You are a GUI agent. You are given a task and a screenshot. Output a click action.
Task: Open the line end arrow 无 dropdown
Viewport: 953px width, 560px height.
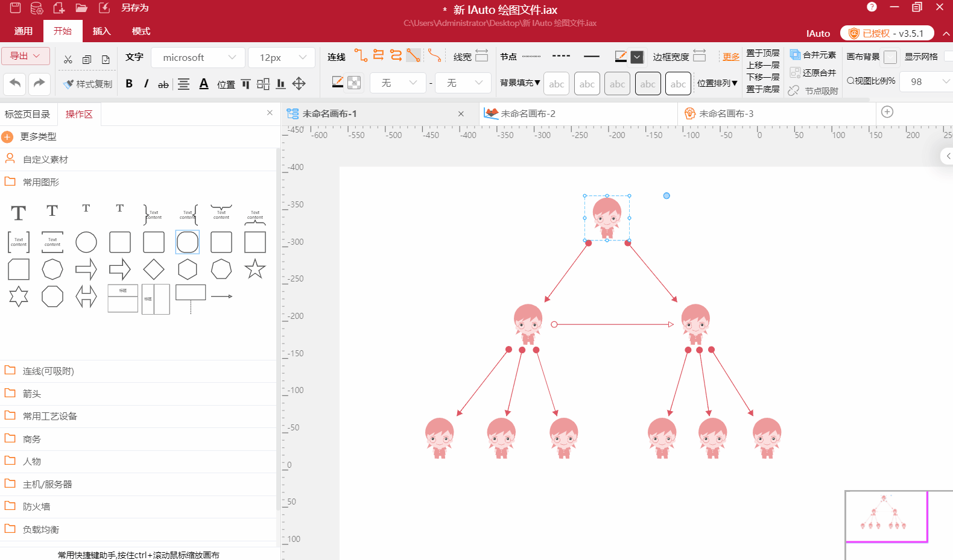coord(463,83)
